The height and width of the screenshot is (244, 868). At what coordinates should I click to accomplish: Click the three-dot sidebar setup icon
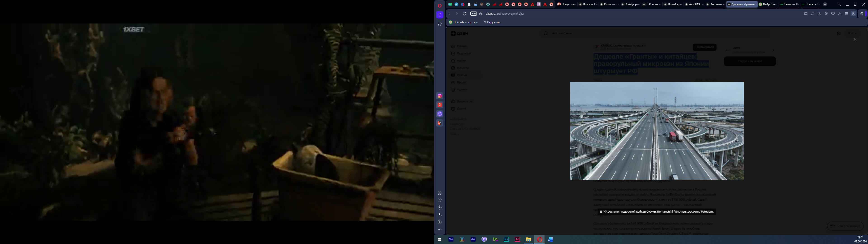pyautogui.click(x=439, y=230)
